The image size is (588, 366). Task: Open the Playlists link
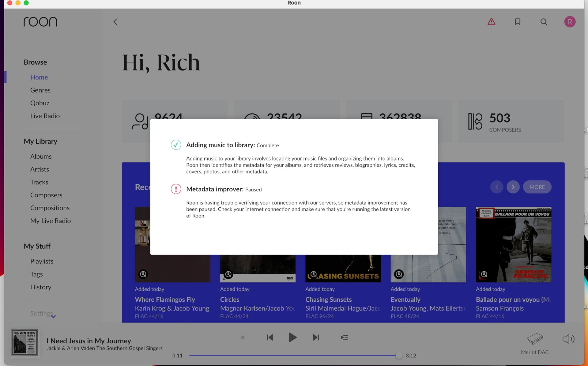[42, 261]
